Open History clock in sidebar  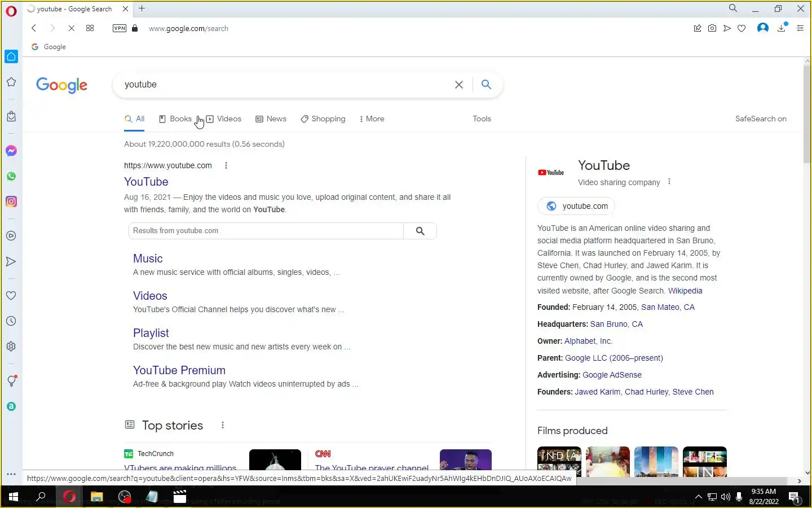[11, 321]
